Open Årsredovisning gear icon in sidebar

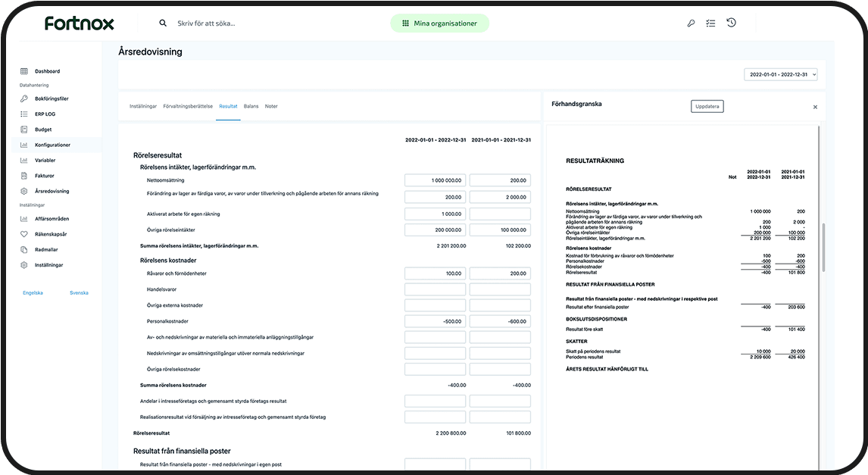pos(24,191)
